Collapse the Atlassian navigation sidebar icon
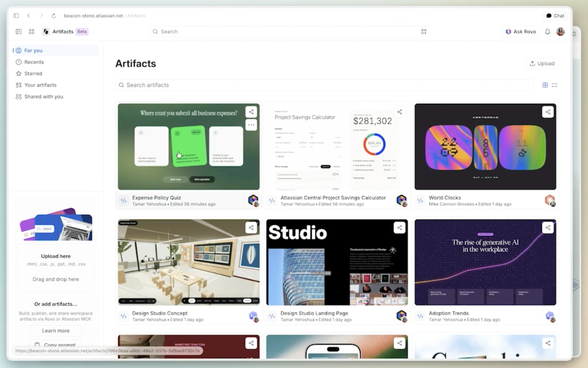Viewport: 588px width, 368px height. tap(18, 32)
